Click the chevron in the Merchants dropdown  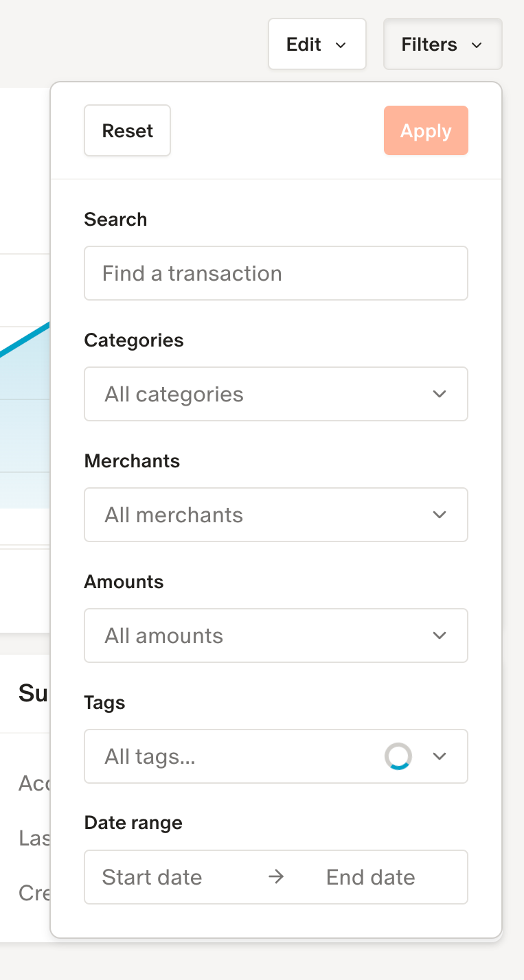pyautogui.click(x=440, y=515)
